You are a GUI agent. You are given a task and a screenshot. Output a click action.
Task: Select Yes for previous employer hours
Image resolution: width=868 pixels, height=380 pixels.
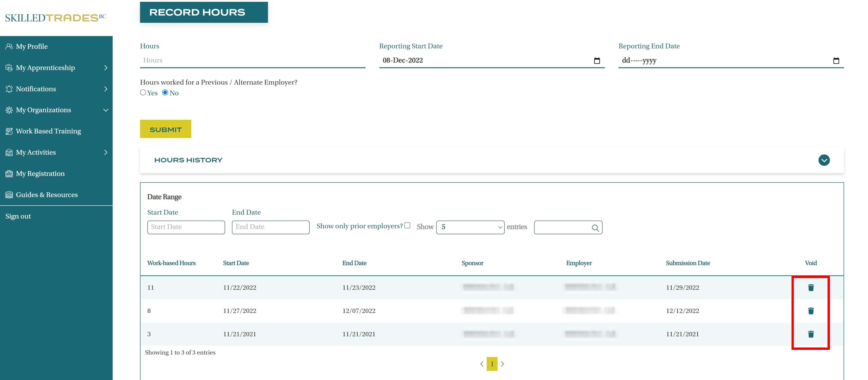(143, 92)
